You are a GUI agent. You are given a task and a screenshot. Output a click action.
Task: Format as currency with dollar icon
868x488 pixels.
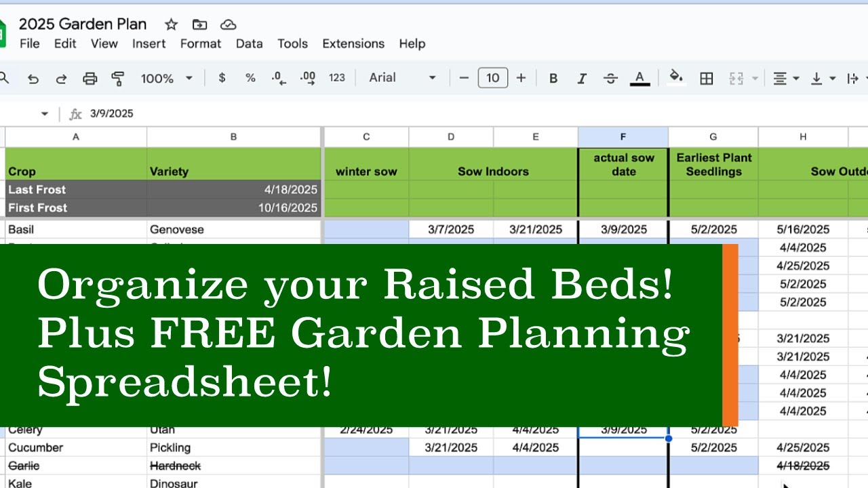(x=222, y=78)
